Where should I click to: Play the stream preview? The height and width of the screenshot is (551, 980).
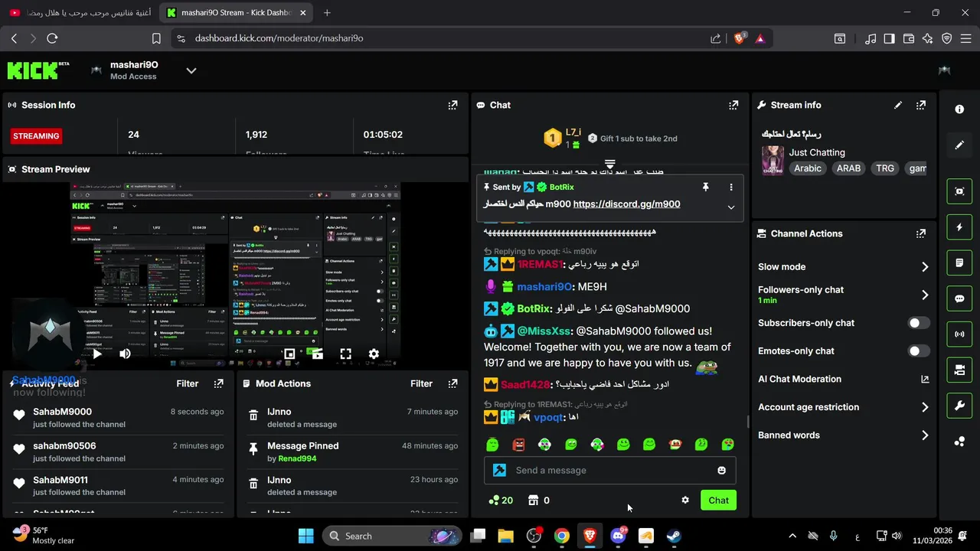click(x=97, y=354)
